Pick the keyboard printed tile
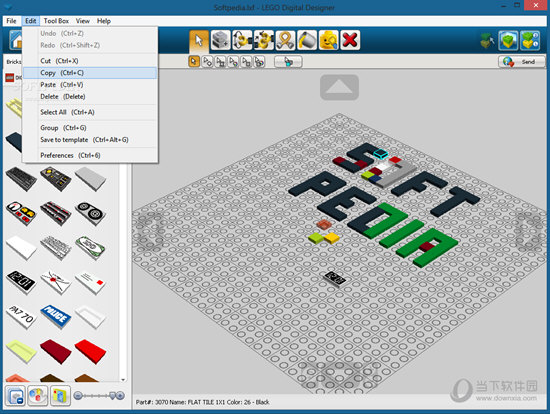 (21, 179)
